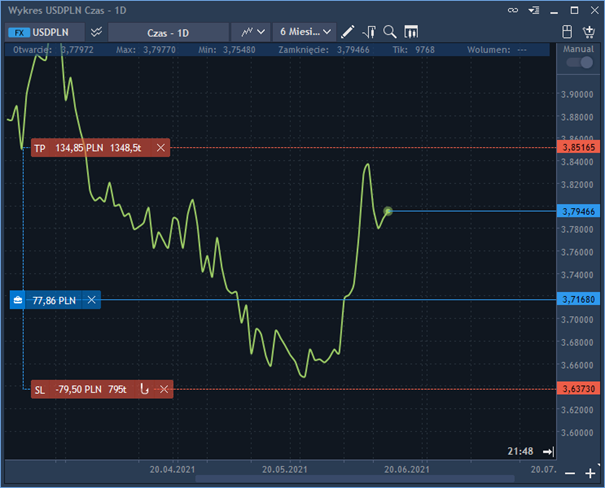Viewport: 605px width, 488px height.
Task: Remove the TP take profit order
Action: [162, 148]
